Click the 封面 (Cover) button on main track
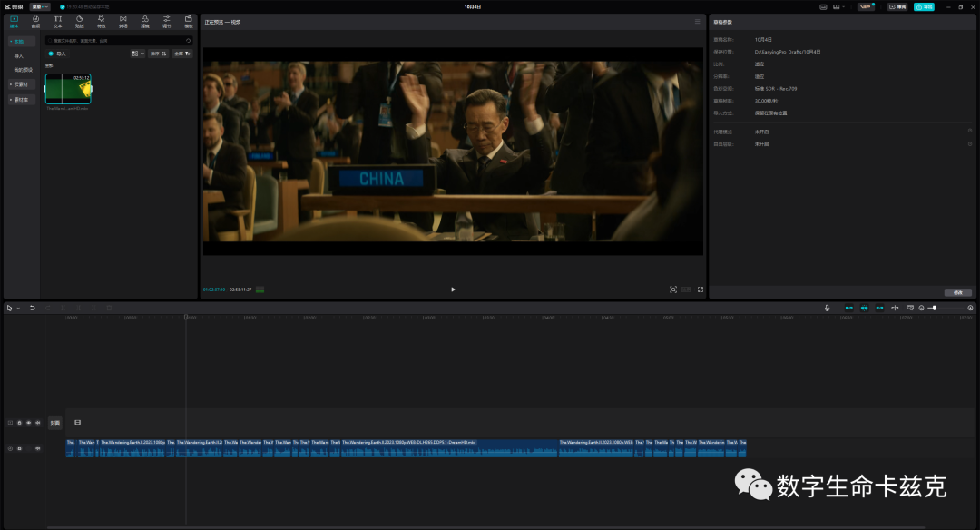Viewport: 980px width, 530px height. [x=55, y=423]
